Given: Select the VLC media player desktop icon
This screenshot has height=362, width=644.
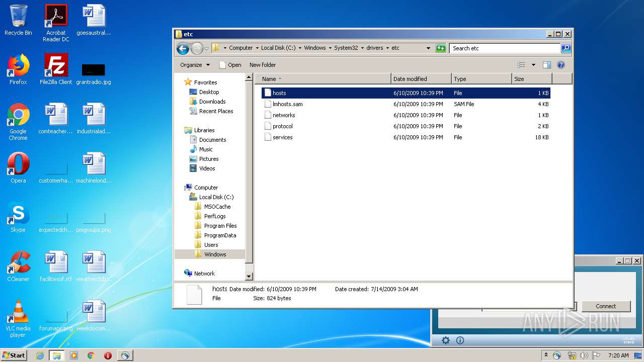Looking at the screenshot, I should click(x=18, y=319).
